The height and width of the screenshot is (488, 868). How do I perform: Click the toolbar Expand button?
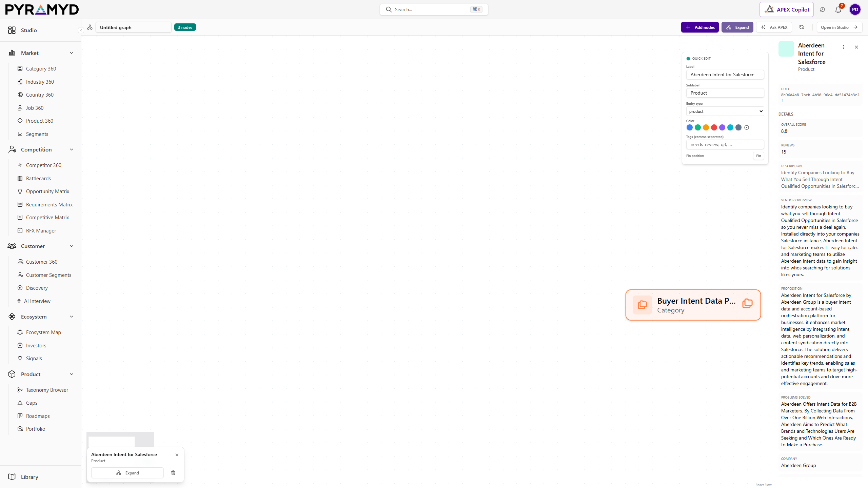click(737, 27)
